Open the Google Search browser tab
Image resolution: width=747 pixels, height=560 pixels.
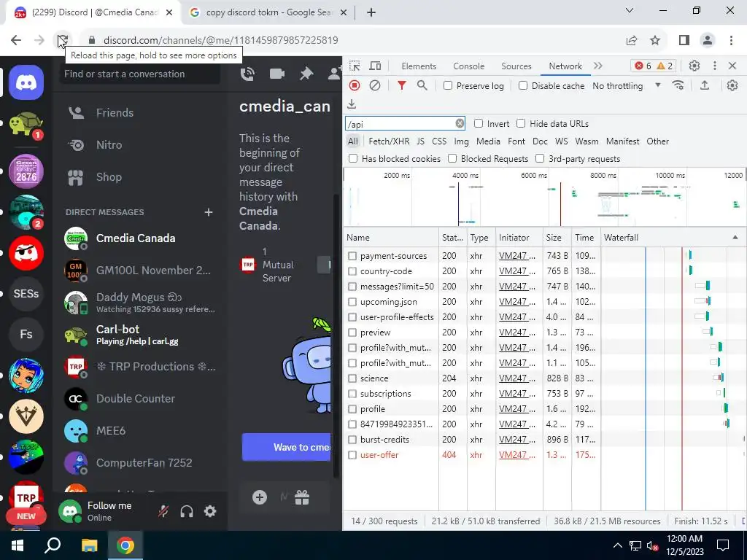(268, 12)
